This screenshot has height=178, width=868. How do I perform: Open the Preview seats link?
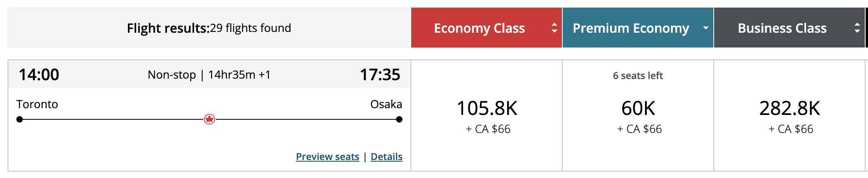327,157
